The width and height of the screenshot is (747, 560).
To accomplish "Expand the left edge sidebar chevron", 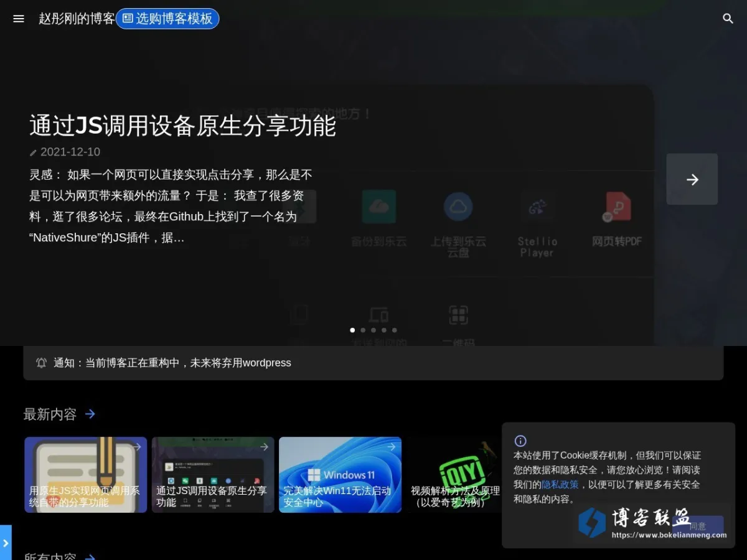I will 6,543.
